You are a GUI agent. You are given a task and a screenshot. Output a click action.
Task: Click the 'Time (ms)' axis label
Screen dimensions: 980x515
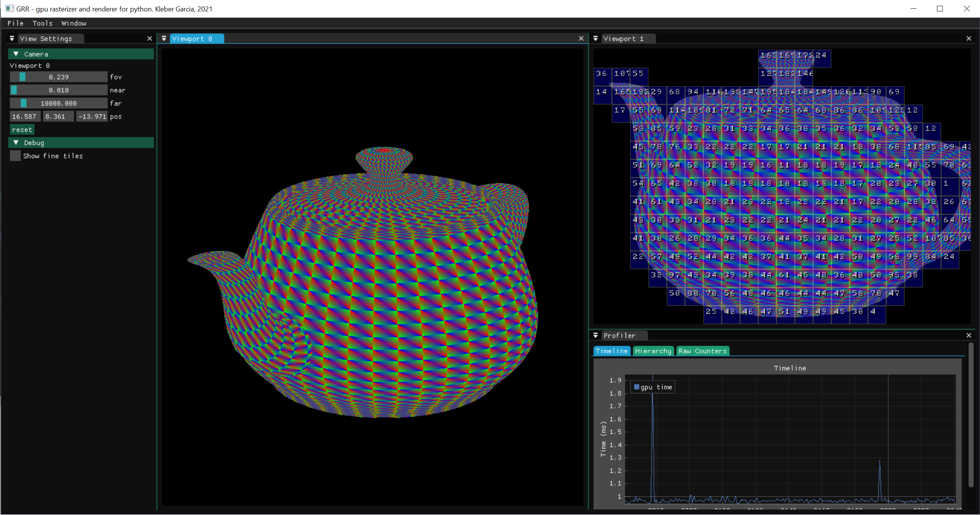point(603,439)
